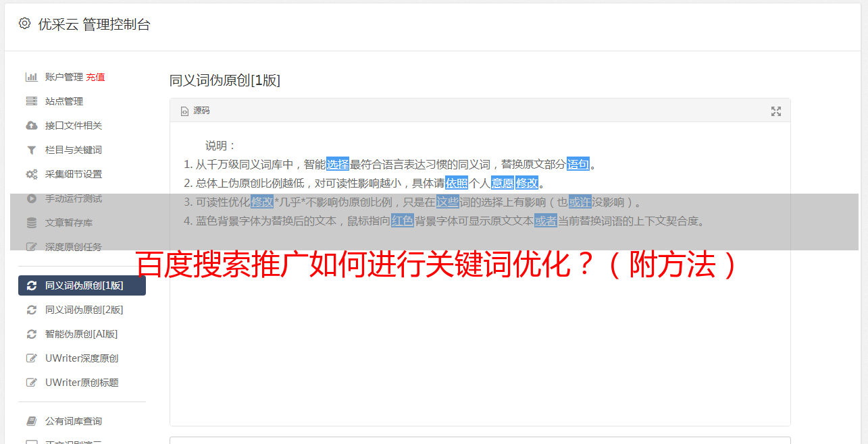
Task: Click the 源码 toolbar button
Action: tap(195, 111)
